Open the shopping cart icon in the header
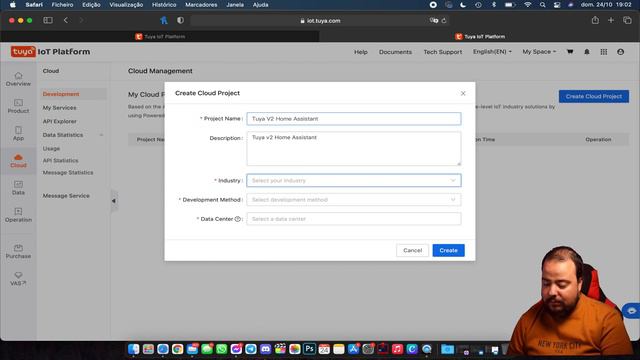 coord(570,52)
